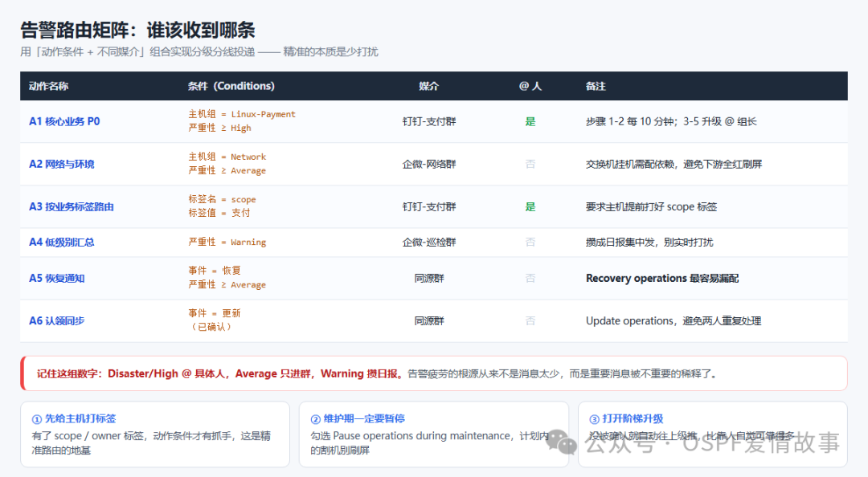Click the "条件 (Conditions)" column header
The height and width of the screenshot is (477, 868).
(231, 86)
